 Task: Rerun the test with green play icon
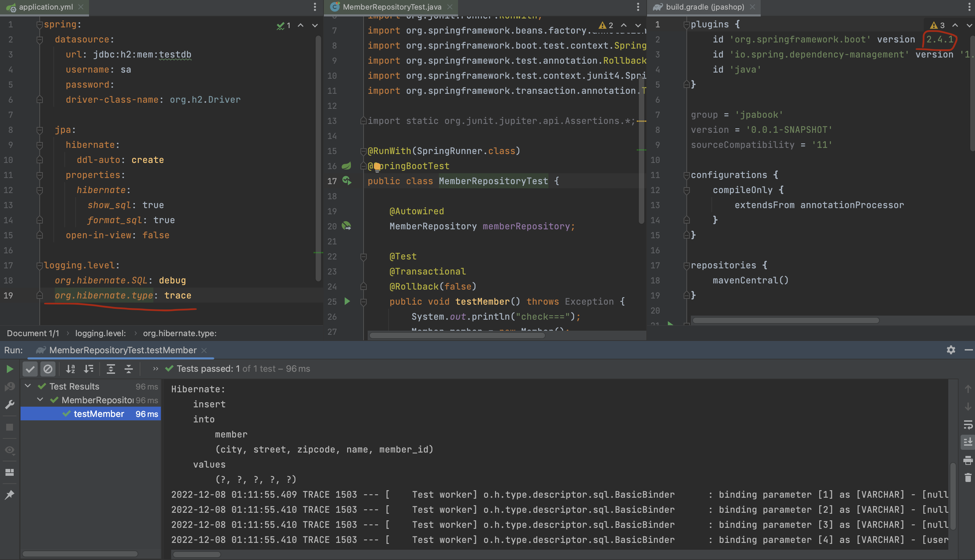pos(10,369)
